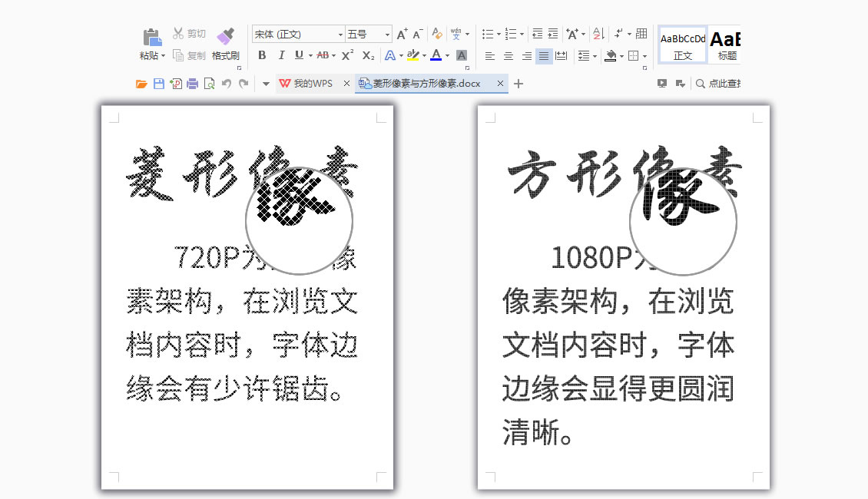This screenshot has height=499, width=868.
Task: Apply the yellow text highlight color
Action: (x=412, y=55)
